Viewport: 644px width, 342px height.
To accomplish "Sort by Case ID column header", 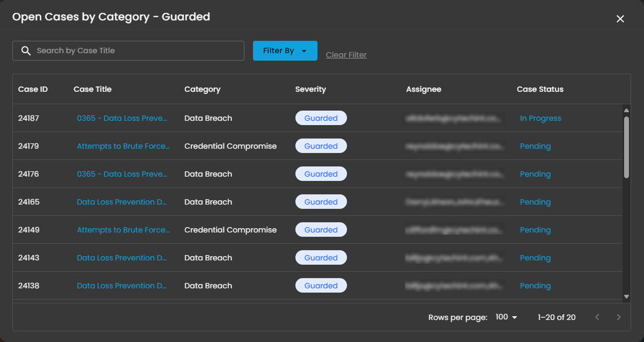I will (33, 89).
